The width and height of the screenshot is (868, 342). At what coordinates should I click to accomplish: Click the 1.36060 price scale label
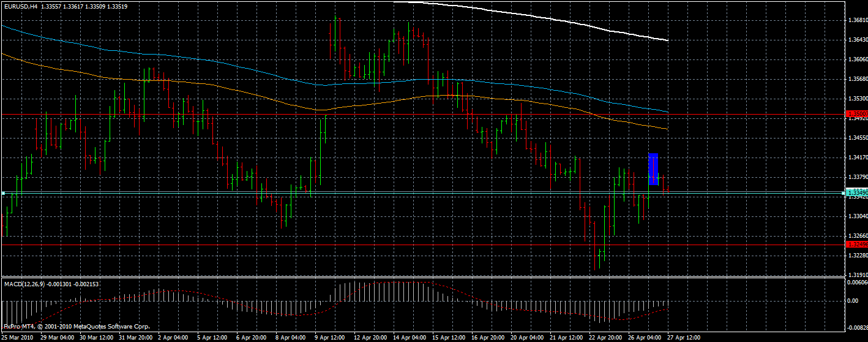point(858,59)
